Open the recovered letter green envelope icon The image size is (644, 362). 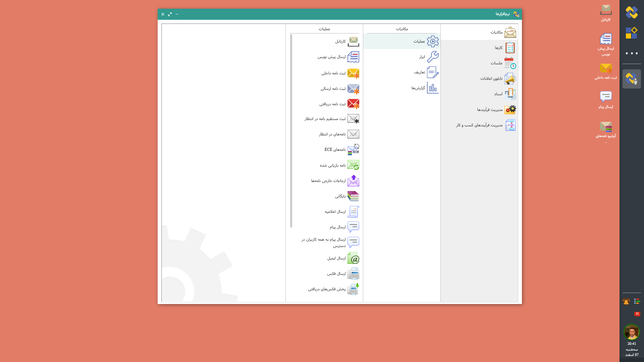coord(353,165)
